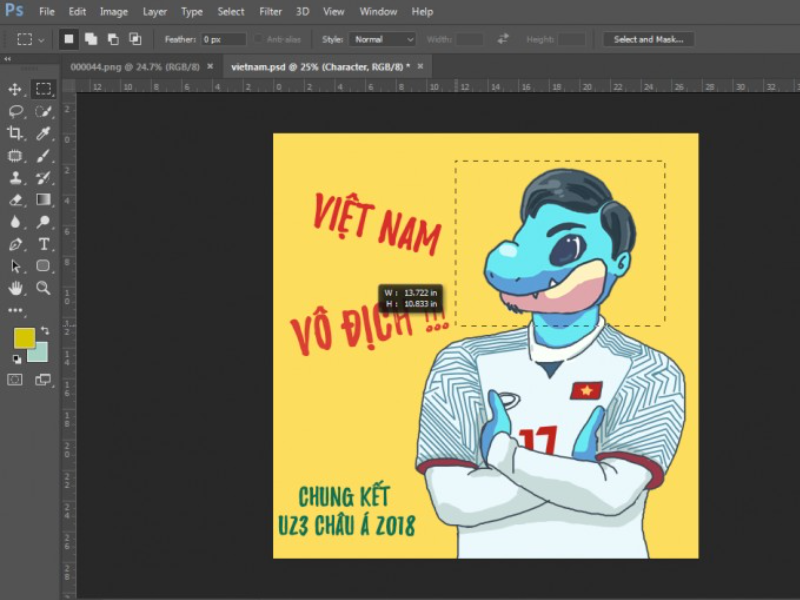Viewport: 800px width, 600px height.
Task: Activate the Zoom tool
Action: point(44,290)
